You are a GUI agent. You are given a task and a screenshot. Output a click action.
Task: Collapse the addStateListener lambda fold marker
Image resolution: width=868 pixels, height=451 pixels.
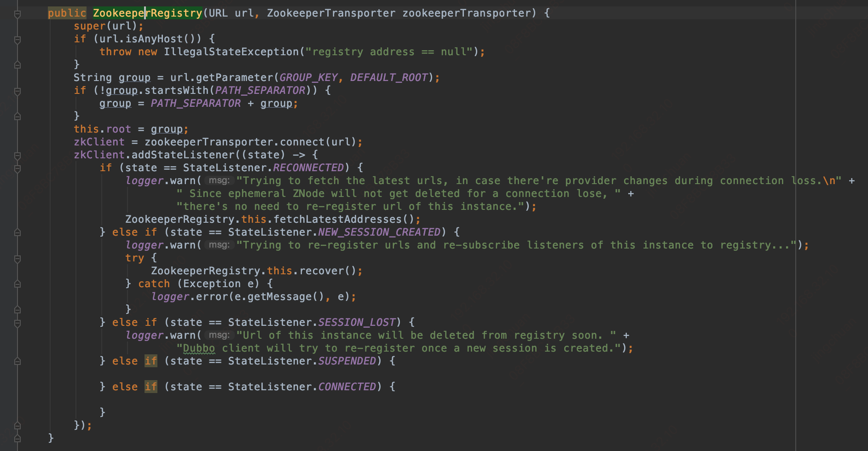pos(17,156)
